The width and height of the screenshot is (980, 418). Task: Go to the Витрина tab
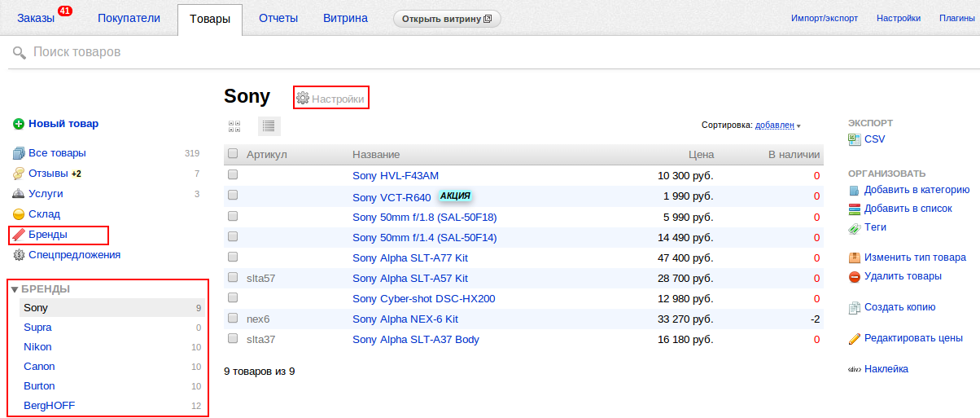coord(345,18)
